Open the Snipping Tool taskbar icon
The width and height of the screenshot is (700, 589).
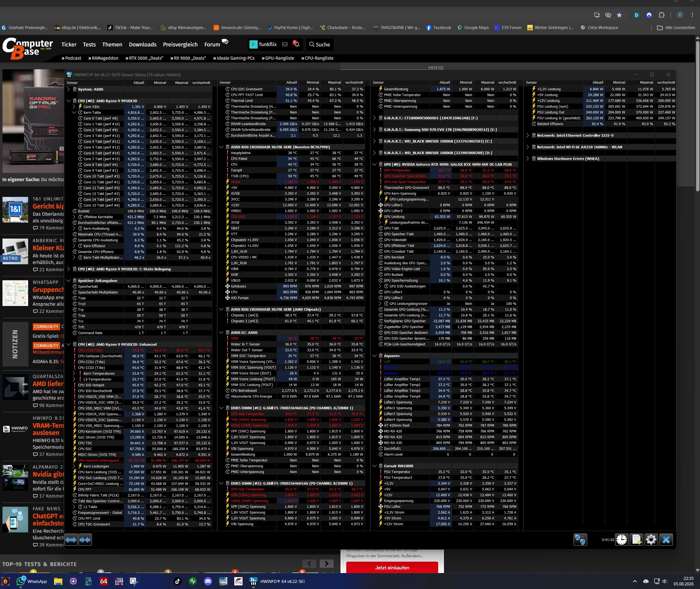[x=134, y=581]
